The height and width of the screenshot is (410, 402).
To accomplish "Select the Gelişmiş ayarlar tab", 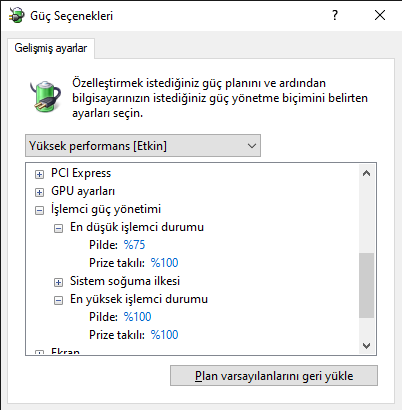I will click(51, 48).
